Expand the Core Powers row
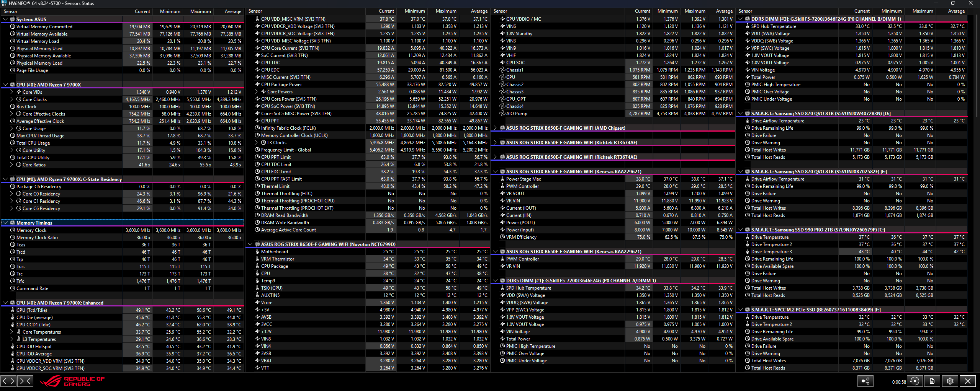980x391 pixels. [256, 92]
